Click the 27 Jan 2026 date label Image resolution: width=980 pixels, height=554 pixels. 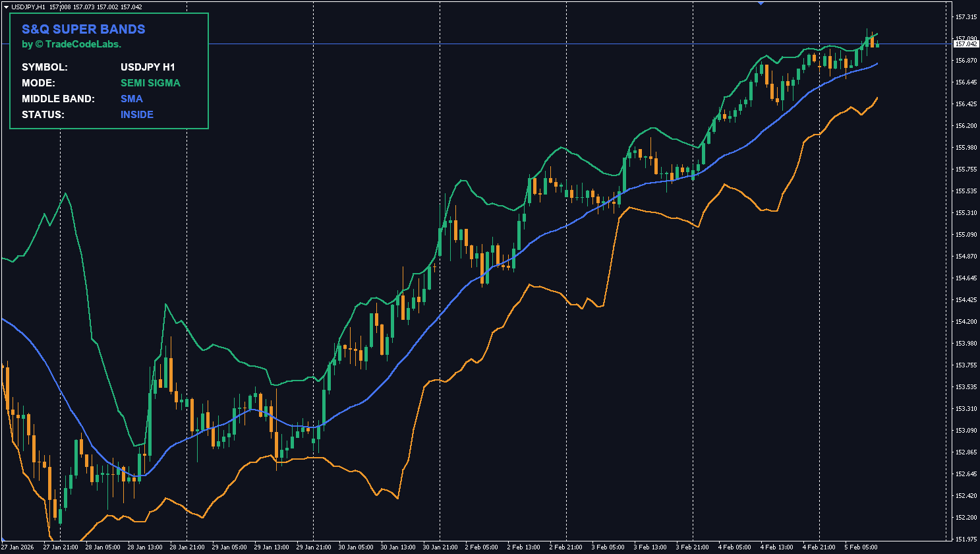pyautogui.click(x=18, y=547)
